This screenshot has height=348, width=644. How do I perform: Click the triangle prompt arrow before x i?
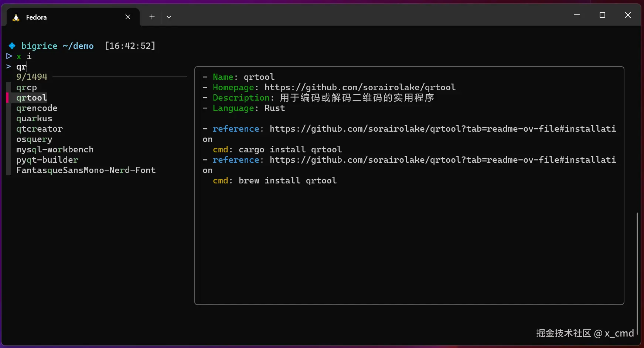click(9, 56)
